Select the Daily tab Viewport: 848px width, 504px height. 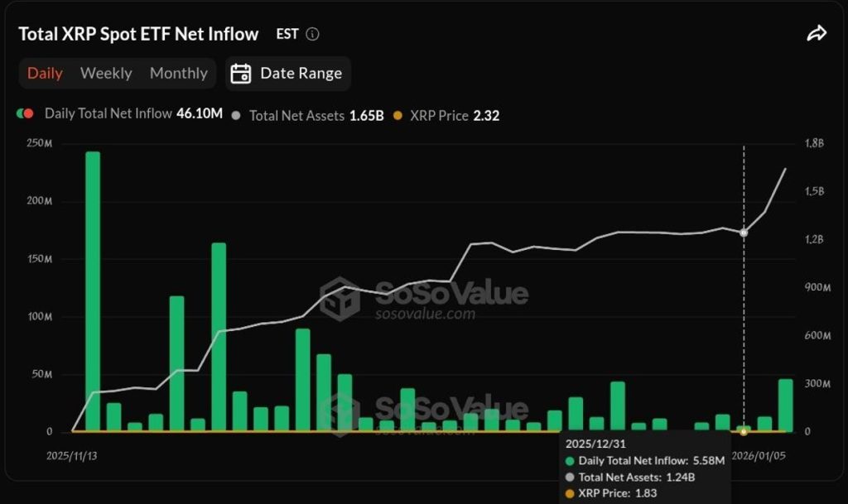tap(45, 74)
